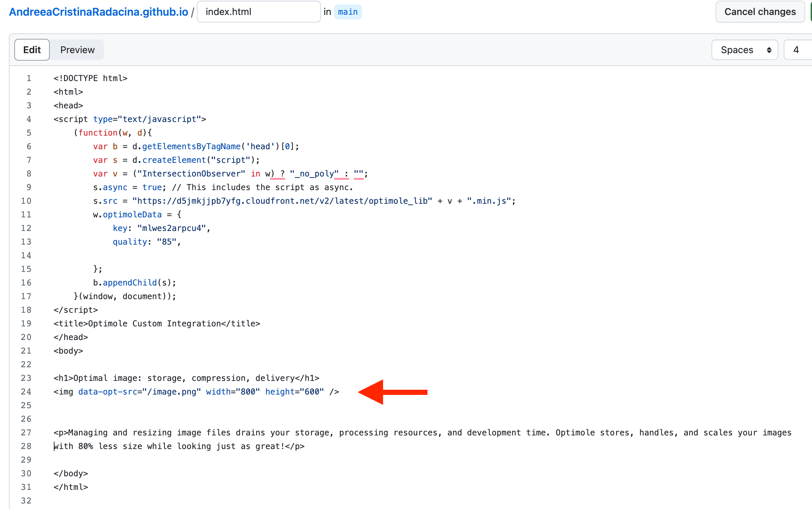Viewport: 812px width, 509px height.
Task: Click the main branch label
Action: point(347,12)
